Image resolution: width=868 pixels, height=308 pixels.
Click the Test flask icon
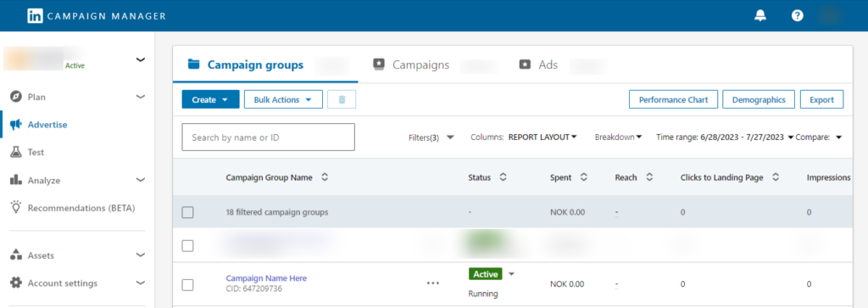(x=16, y=153)
